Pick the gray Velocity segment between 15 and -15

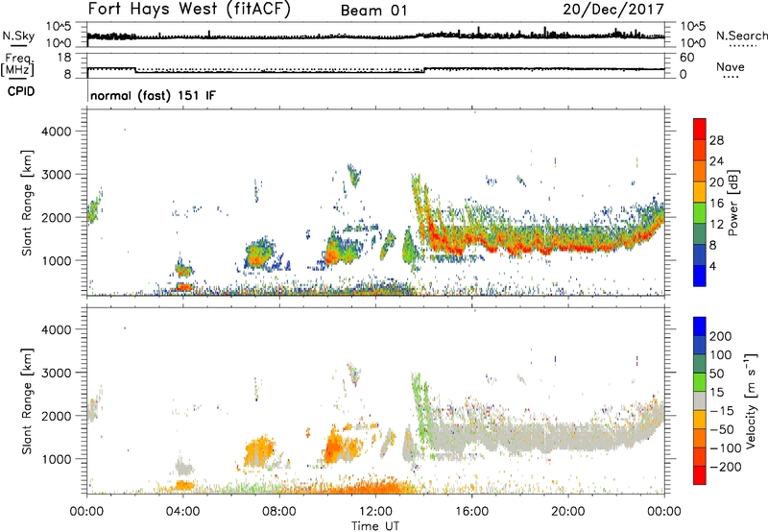[700, 400]
